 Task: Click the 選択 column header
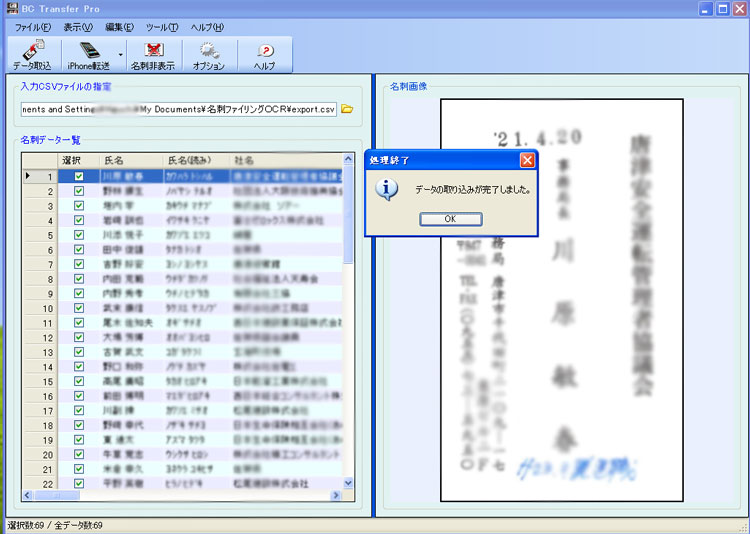coord(78,161)
